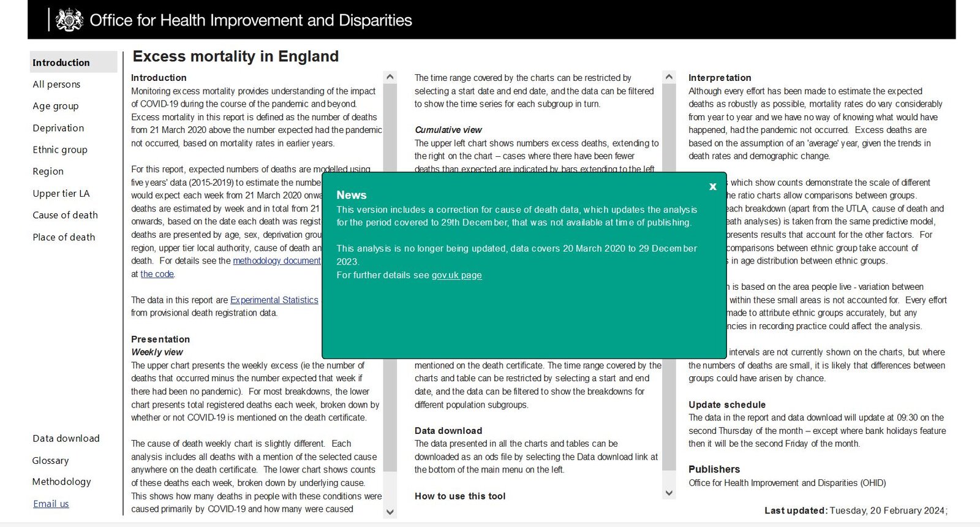Screen dimensions: 980x527
Task: Follow the methodology document link
Action: click(276, 260)
